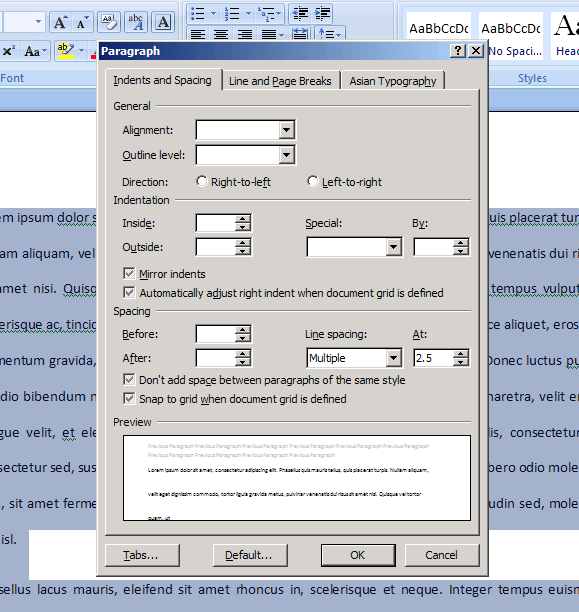
Task: Click the Increase Indent icon
Action: click(322, 14)
